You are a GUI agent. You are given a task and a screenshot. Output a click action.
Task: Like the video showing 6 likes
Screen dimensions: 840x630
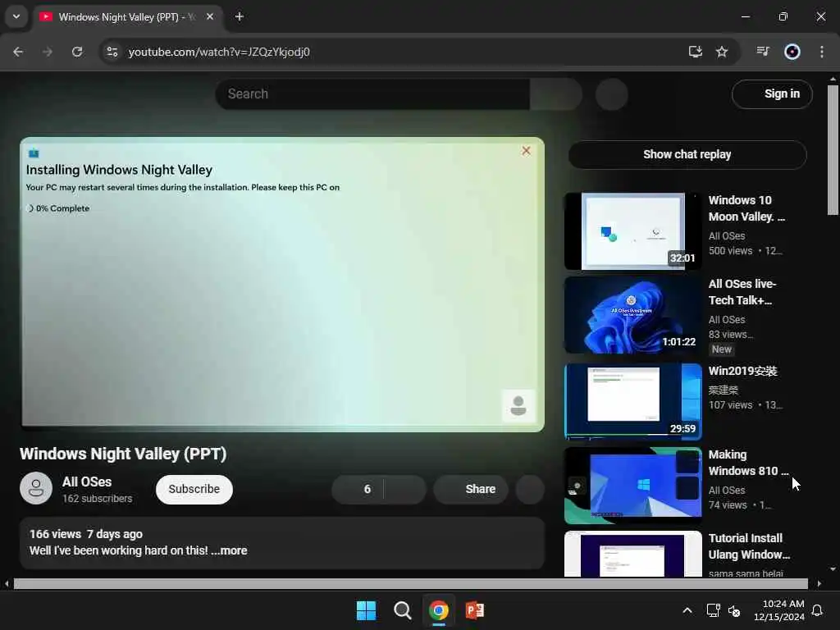pyautogui.click(x=358, y=489)
